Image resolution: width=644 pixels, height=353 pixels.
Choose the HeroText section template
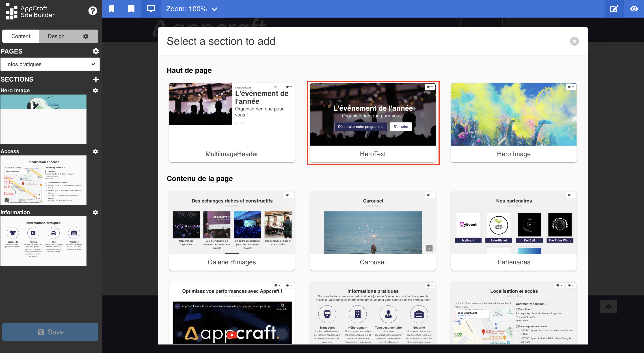pos(372,123)
